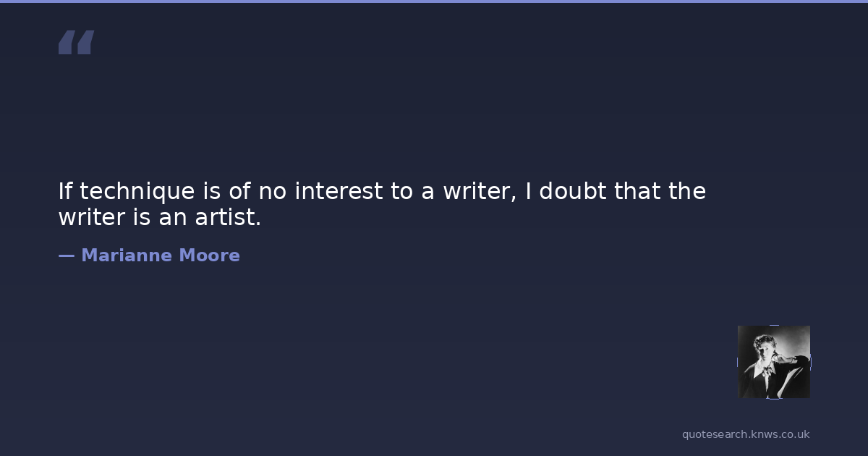Click the large quotation mark icon
The height and width of the screenshot is (456, 868).
76,43
